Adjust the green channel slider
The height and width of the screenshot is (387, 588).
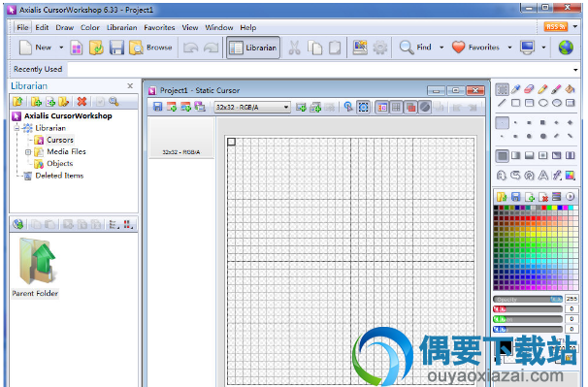coord(528,319)
